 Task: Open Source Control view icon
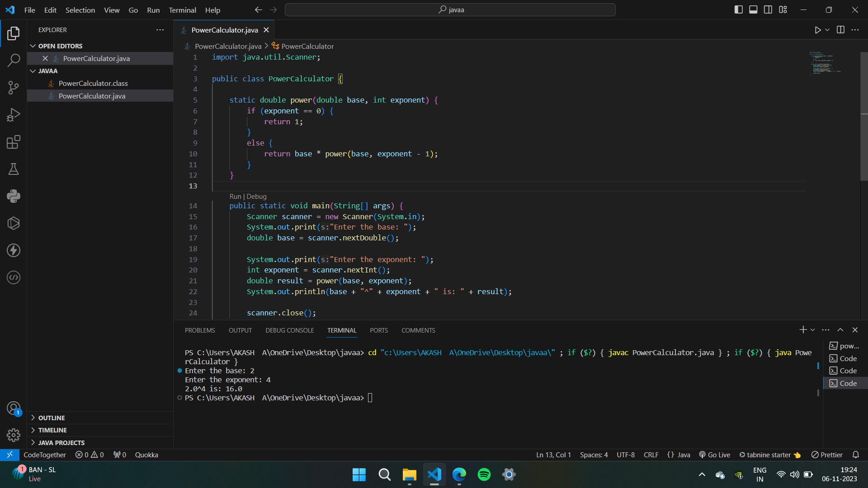(x=14, y=88)
